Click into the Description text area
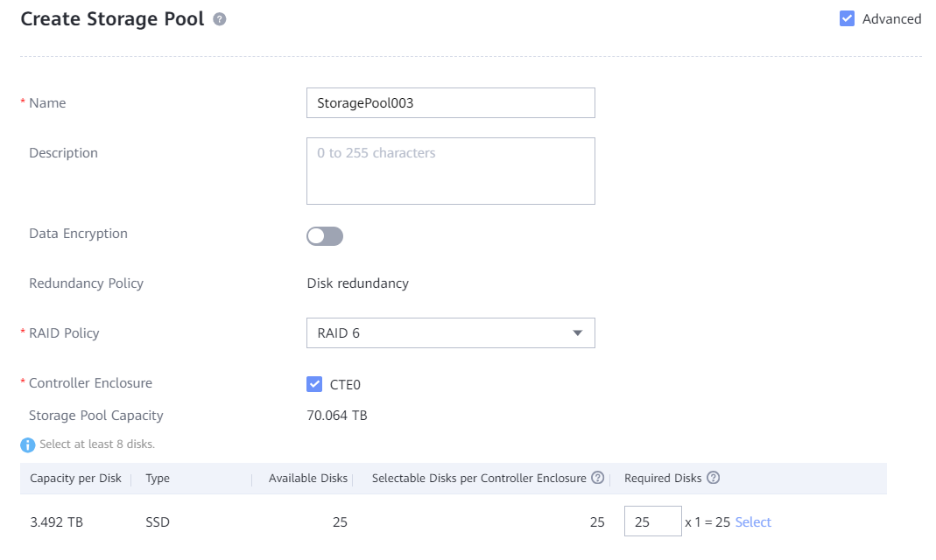Image resolution: width=936 pixels, height=560 pixels. pyautogui.click(x=450, y=171)
